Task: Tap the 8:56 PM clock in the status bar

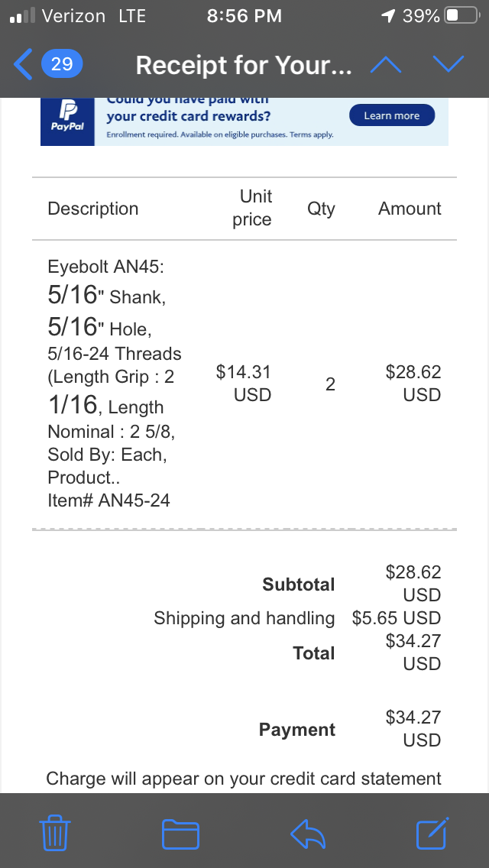Action: click(x=244, y=16)
